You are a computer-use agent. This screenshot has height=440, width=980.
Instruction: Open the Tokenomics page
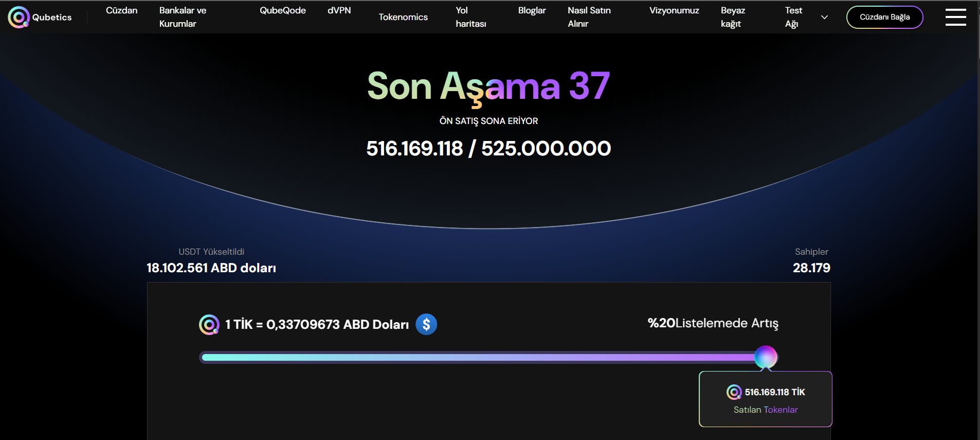click(403, 17)
